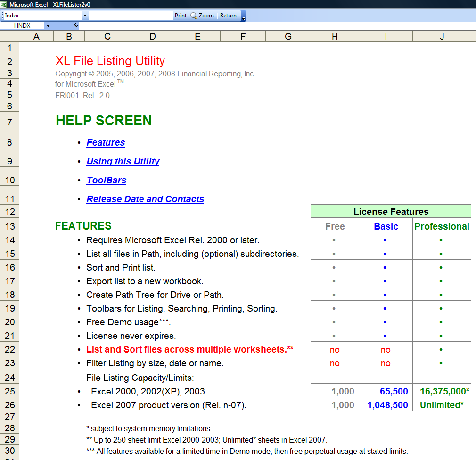Click 'subject to system memory limitations' footnote
The height and width of the screenshot is (460, 476).
point(149,429)
